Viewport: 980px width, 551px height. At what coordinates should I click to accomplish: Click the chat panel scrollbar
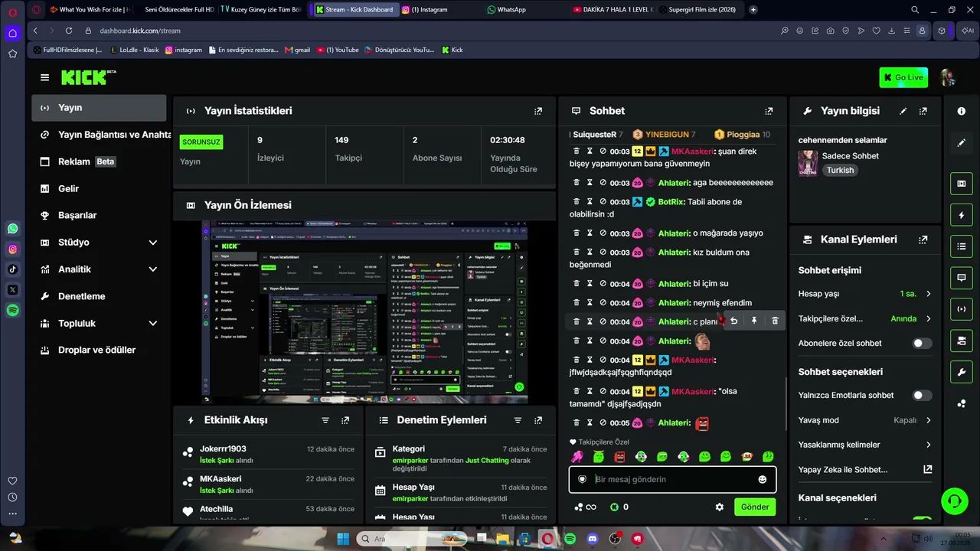point(786,406)
